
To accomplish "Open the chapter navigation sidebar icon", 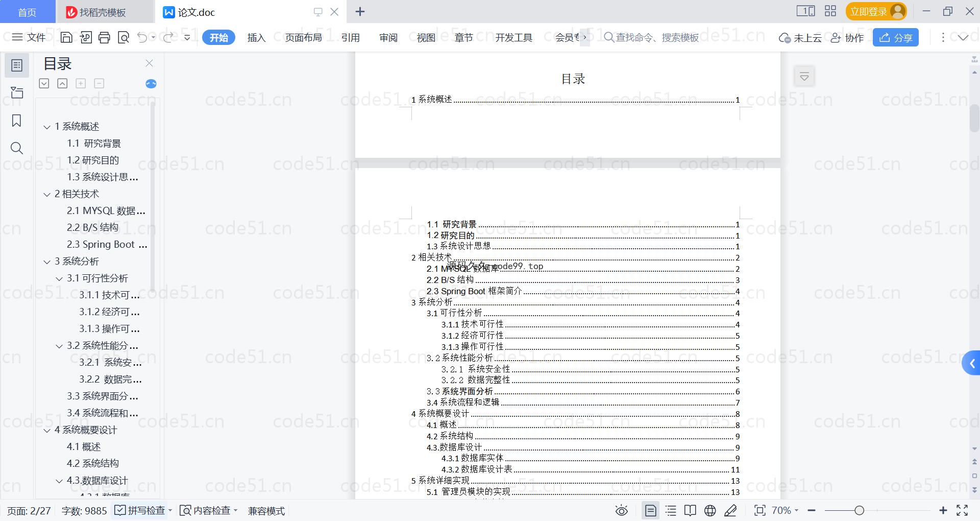I will coord(17,92).
